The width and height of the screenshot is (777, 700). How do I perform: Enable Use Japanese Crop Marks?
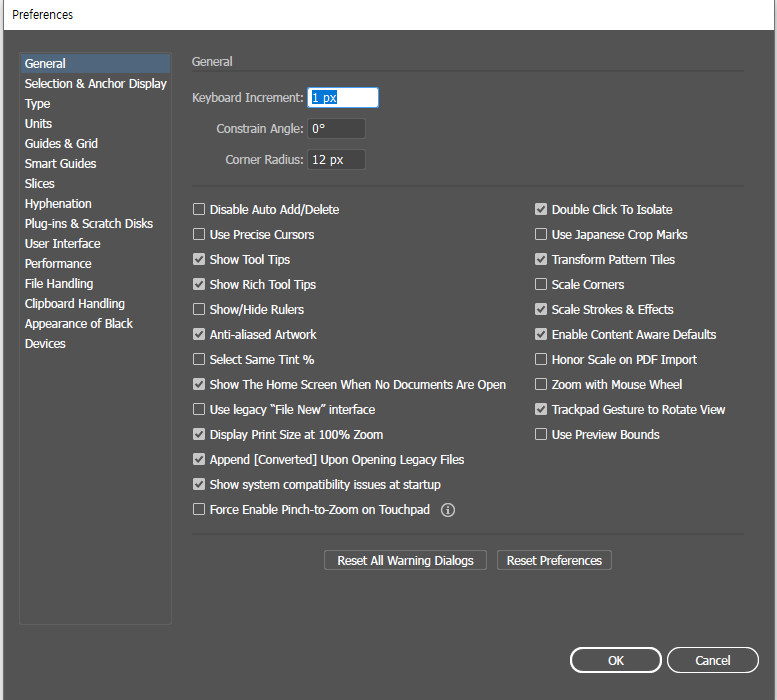[541, 234]
